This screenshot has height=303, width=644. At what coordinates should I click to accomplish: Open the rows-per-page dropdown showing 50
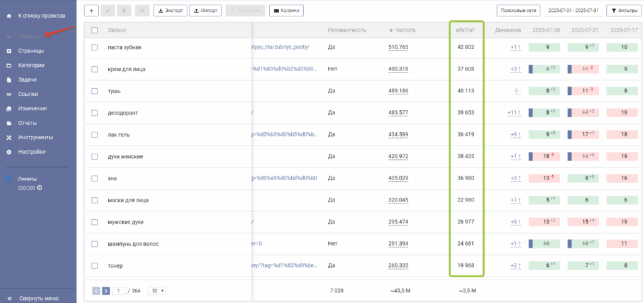coord(156,290)
